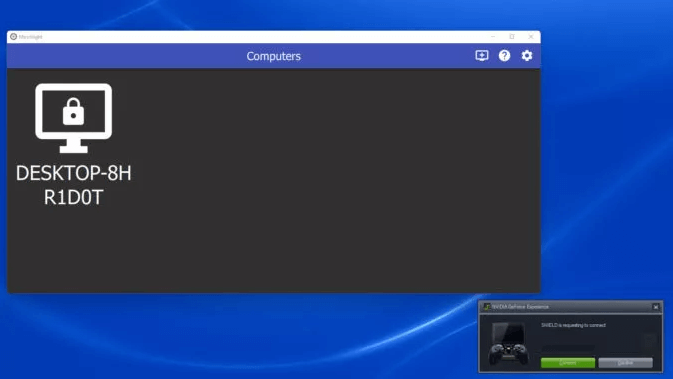Focus the PIN field in NVIDIA popup
Screen dimensions: 673x379
[x=567, y=348]
